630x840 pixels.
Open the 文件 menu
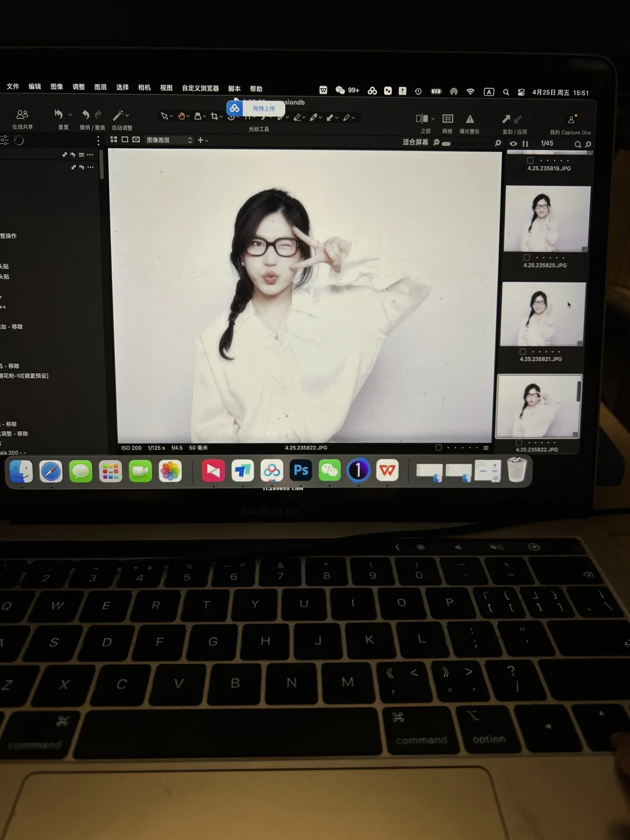(x=13, y=86)
